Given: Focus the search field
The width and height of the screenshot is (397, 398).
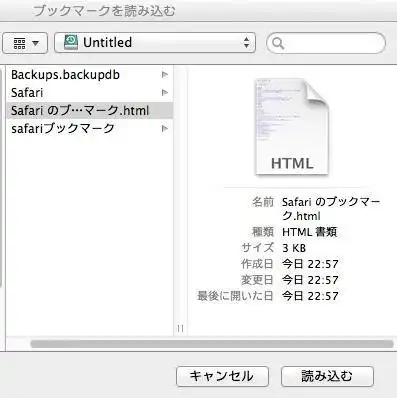Looking at the screenshot, I should coord(326,43).
